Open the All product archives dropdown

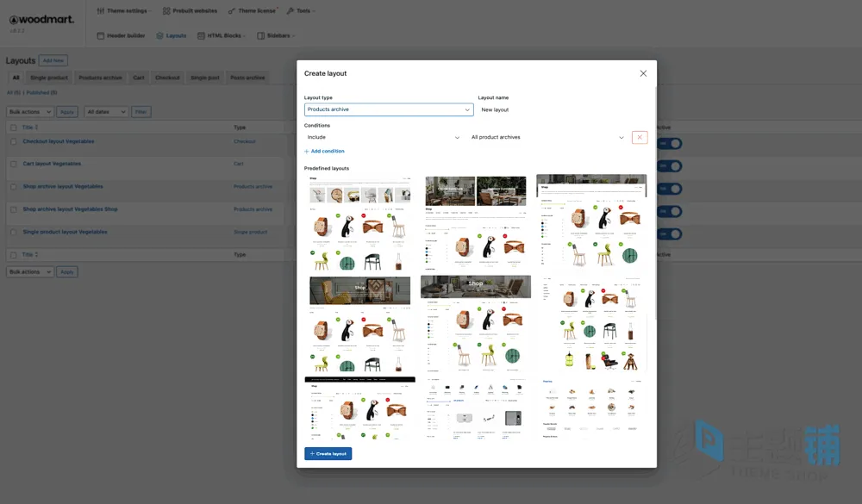(547, 137)
